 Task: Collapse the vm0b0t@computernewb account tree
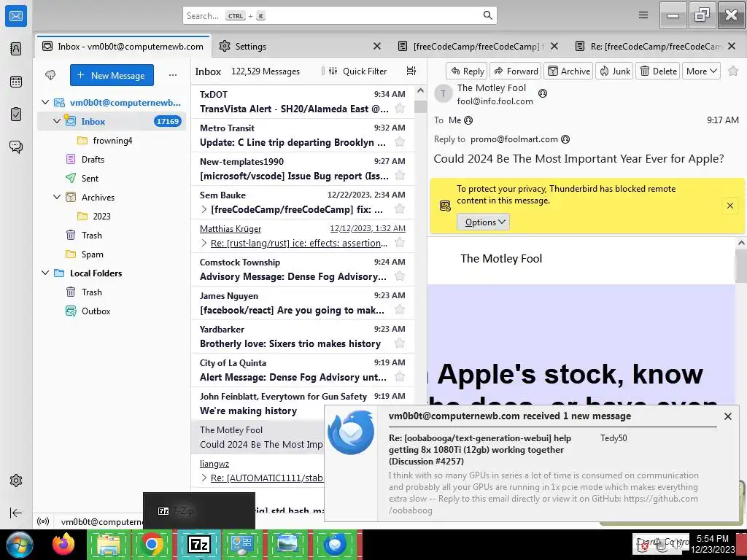click(45, 102)
